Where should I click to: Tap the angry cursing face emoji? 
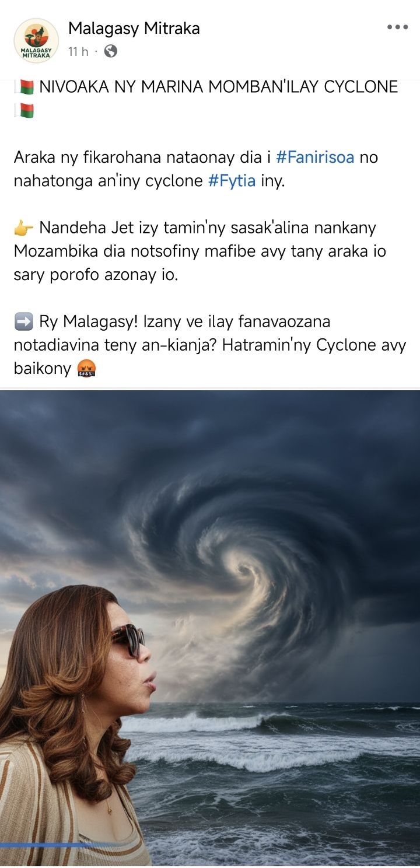(86, 369)
